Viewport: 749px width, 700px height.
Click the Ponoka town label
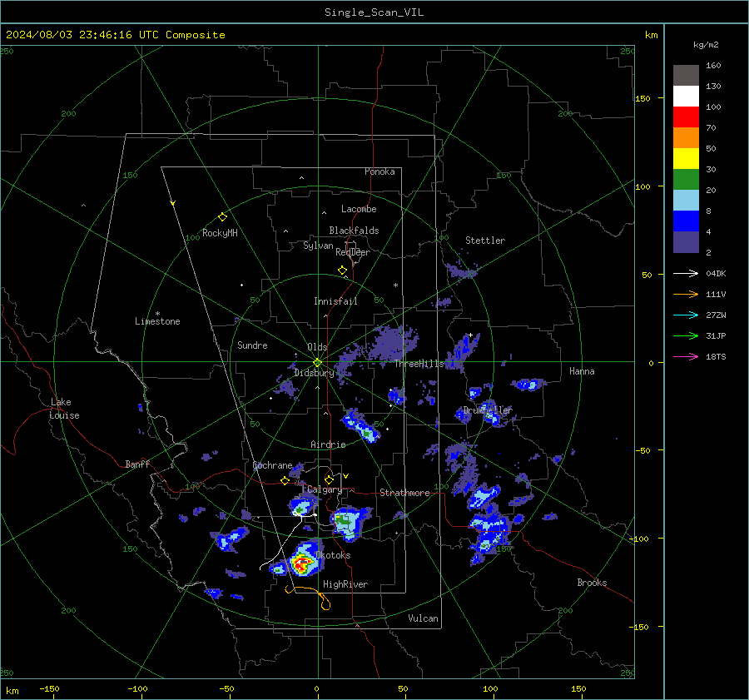coord(379,171)
